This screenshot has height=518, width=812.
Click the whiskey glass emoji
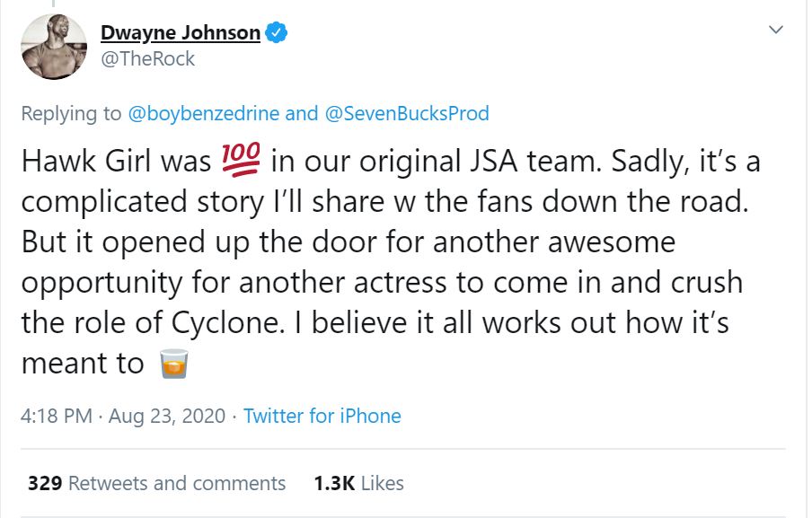pyautogui.click(x=172, y=363)
